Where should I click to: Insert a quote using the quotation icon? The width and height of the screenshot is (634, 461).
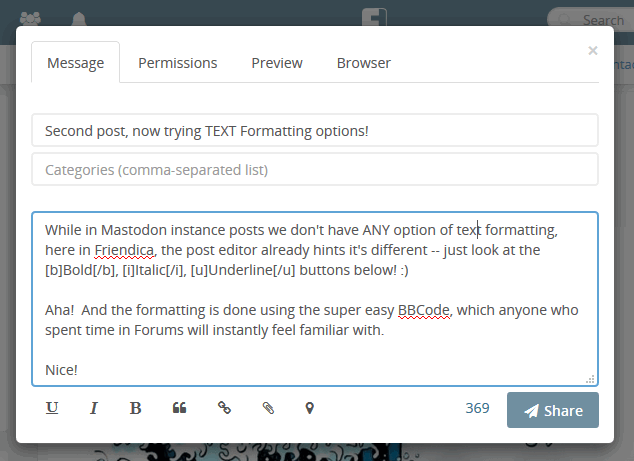pos(180,408)
